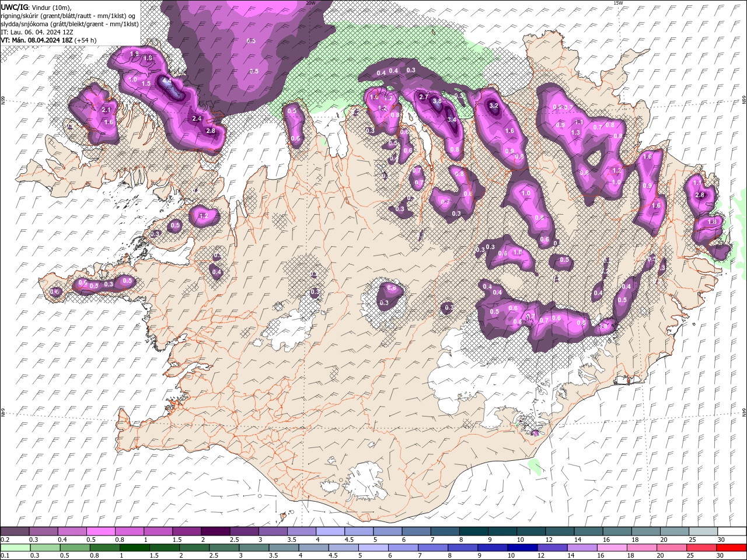Click the 30 label of the lower legend row
This screenshot has width=747, height=560.
(720, 555)
